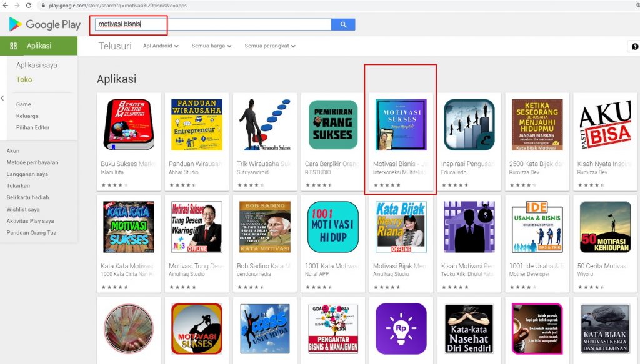Open 50 Cerita Motivasi Kehidupan icon
The image size is (640, 364).
pos(605,227)
